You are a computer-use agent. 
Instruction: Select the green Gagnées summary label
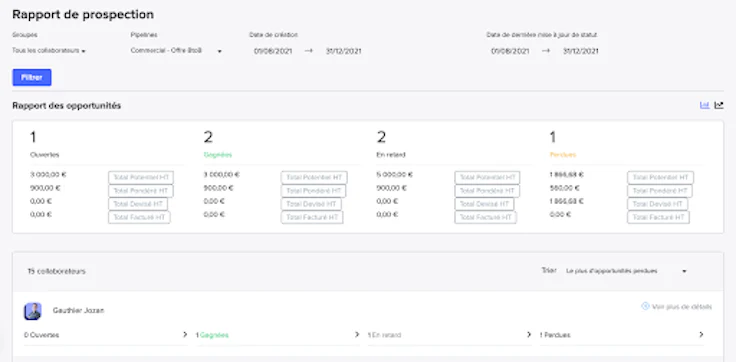pos(218,154)
